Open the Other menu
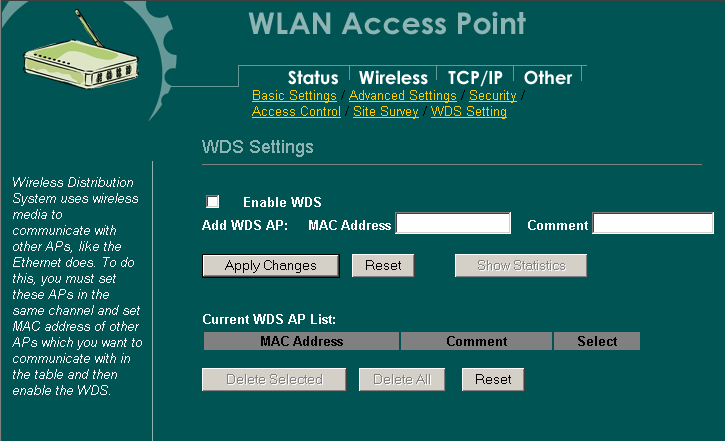This screenshot has width=725, height=441. coord(548,77)
